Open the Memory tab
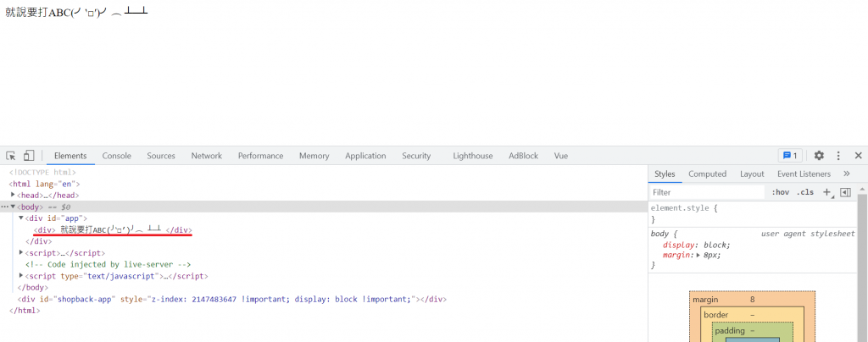This screenshot has width=868, height=342. pyautogui.click(x=314, y=156)
